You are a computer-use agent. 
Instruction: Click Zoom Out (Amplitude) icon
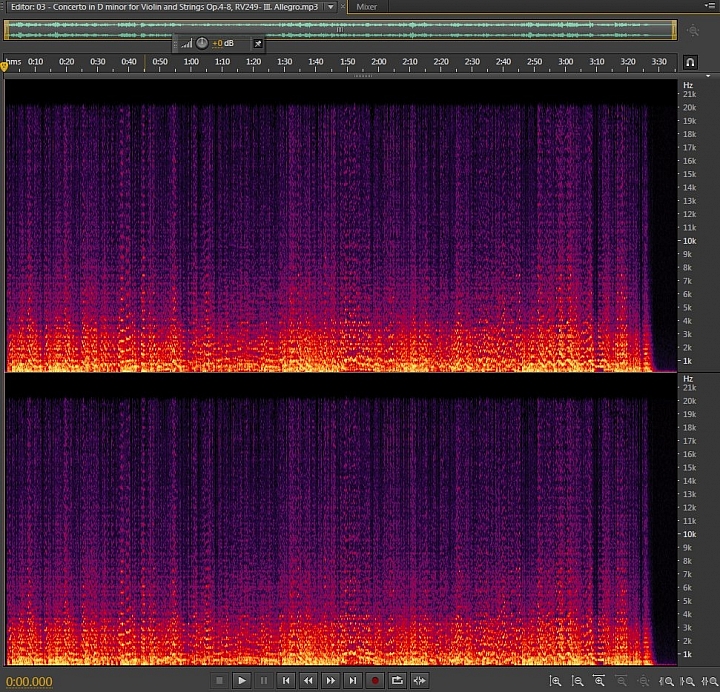coord(577,681)
